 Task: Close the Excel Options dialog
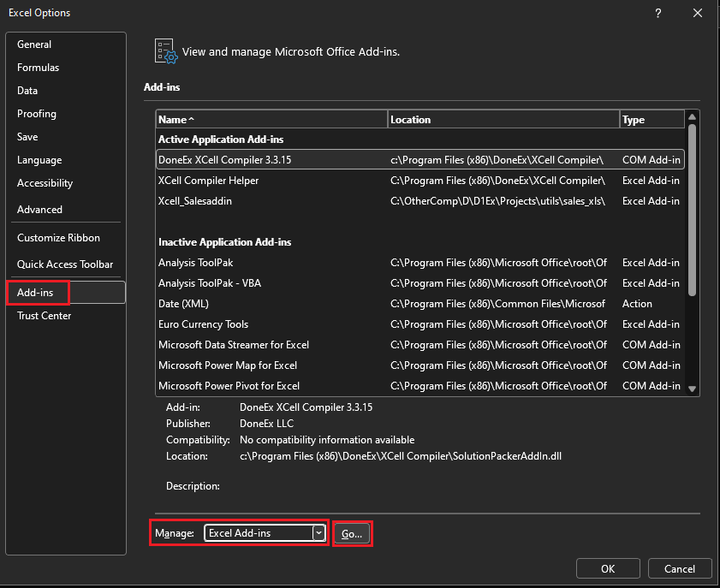tap(698, 13)
